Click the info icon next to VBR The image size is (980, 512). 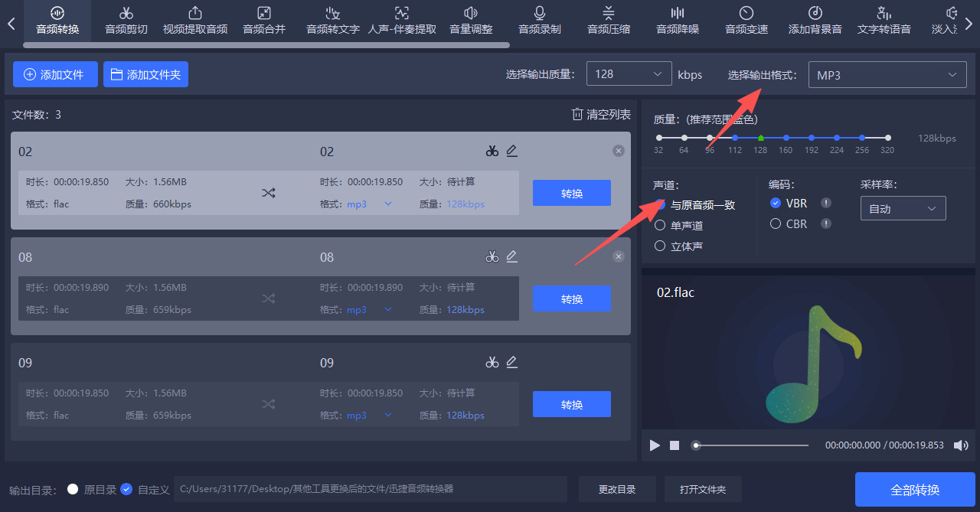(826, 203)
